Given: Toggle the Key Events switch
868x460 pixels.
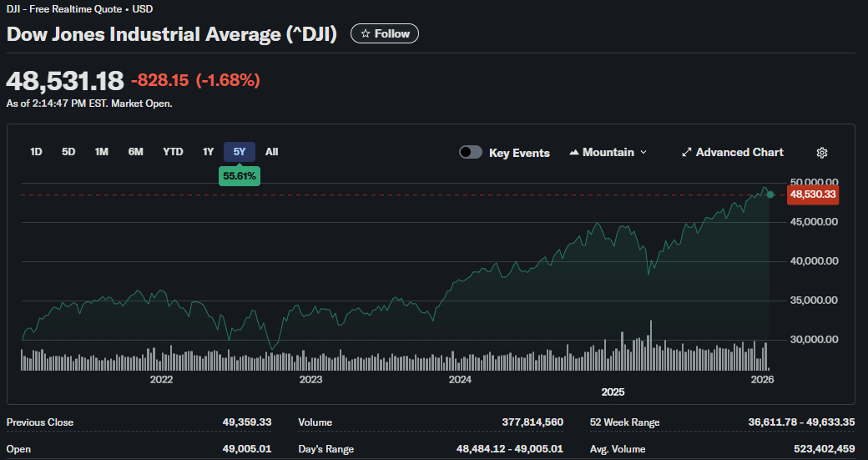Looking at the screenshot, I should click(471, 153).
